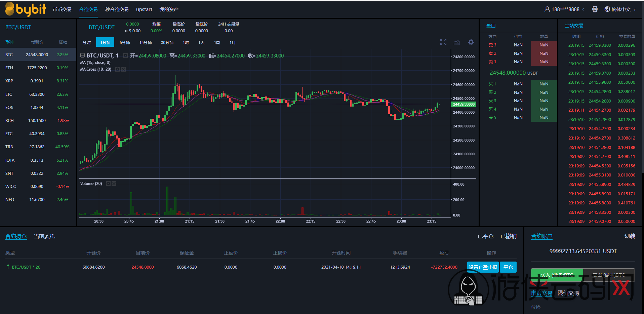The height and width of the screenshot is (314, 644).
Task: Open the 秒合约交易 menu
Action: [117, 9]
